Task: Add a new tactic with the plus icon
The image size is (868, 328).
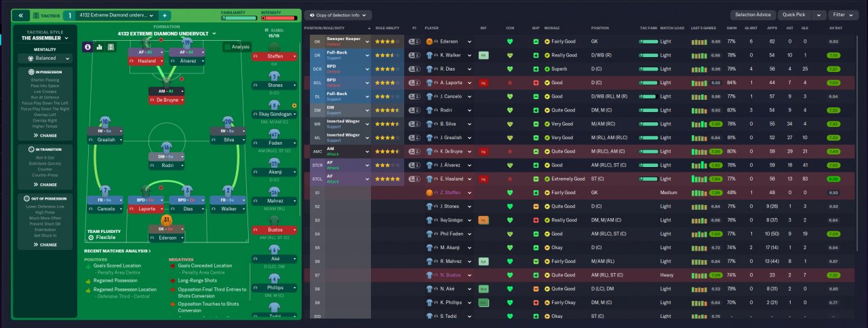Action: coord(165,15)
